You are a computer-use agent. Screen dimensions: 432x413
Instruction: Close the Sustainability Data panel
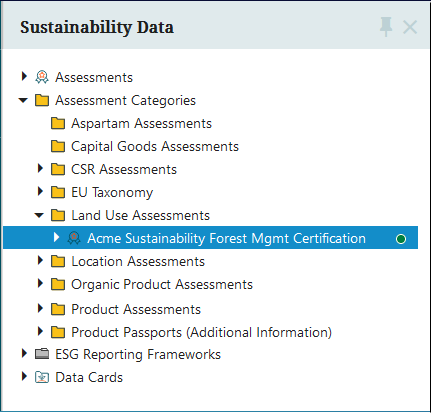click(410, 27)
